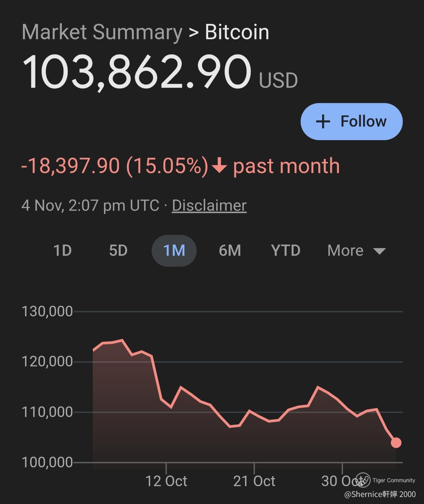Select the 1M time range
This screenshot has width=424, height=504.
point(174,251)
